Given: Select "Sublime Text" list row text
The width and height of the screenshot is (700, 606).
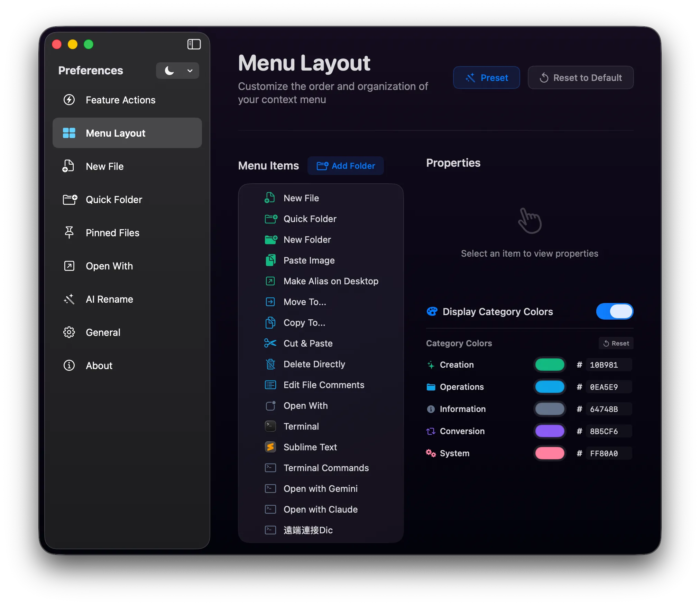Looking at the screenshot, I should click(310, 447).
